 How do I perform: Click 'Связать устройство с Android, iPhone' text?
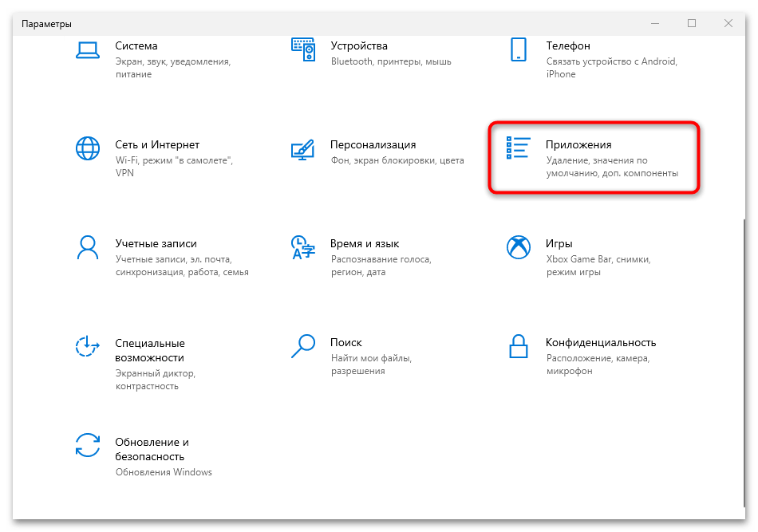[x=612, y=68]
